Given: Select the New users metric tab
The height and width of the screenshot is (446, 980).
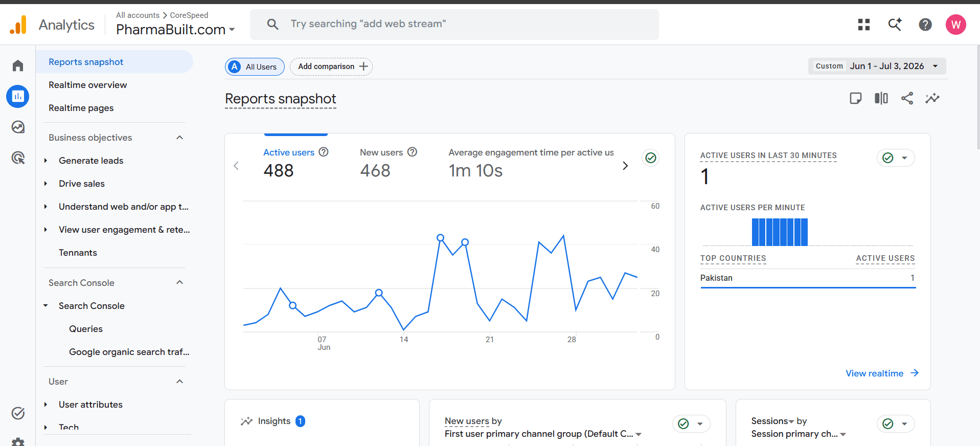Looking at the screenshot, I should (389, 163).
